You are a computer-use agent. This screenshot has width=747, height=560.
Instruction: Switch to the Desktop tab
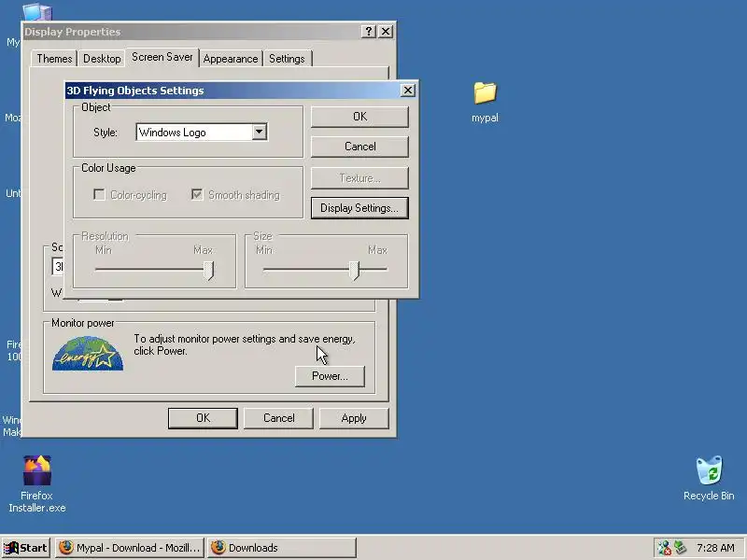(x=102, y=59)
